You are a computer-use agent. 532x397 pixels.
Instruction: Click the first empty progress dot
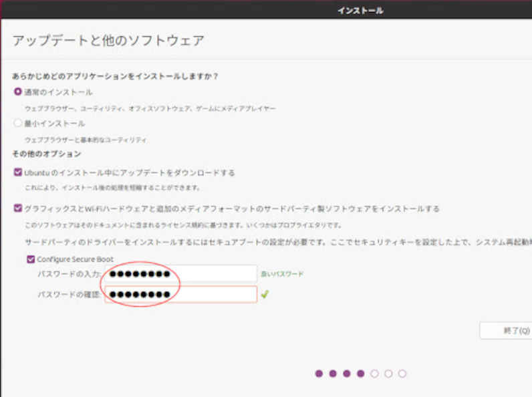point(374,374)
